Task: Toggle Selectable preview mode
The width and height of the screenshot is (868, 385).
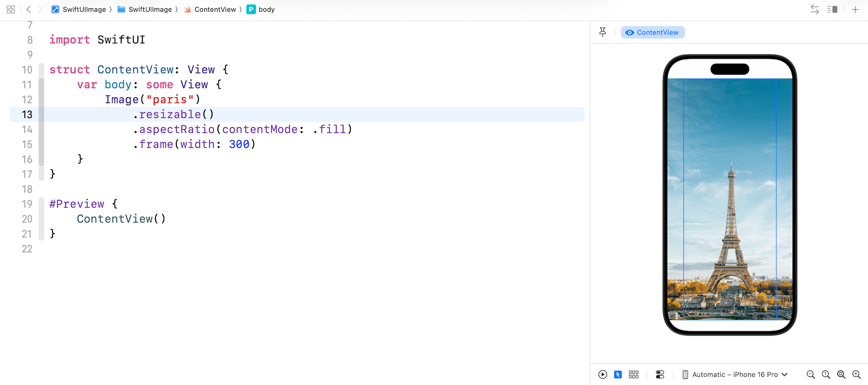Action: coord(618,375)
